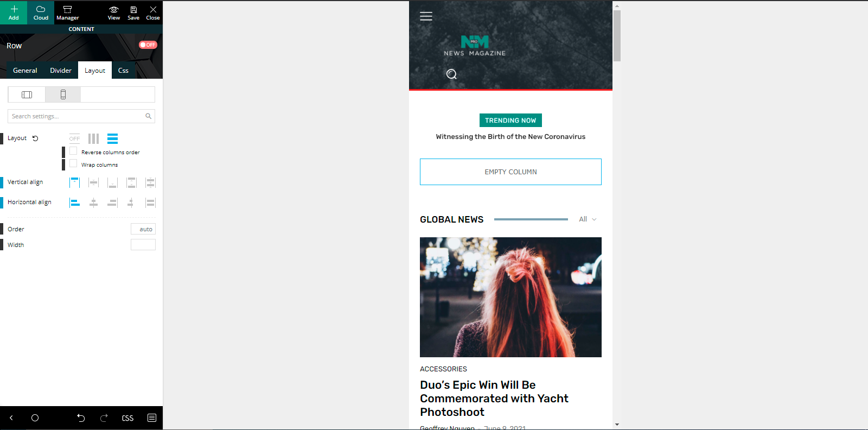This screenshot has width=868, height=430.
Task: Open the Css tab
Action: point(123,71)
